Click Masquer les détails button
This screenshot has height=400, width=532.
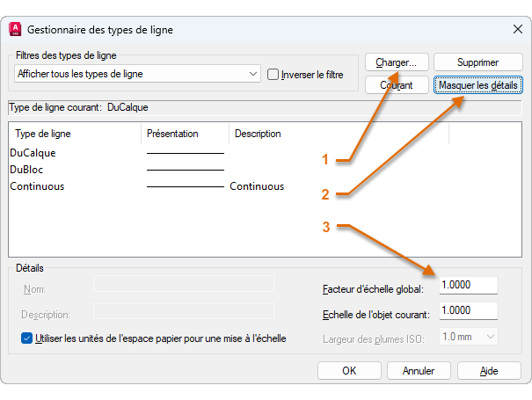coord(479,85)
